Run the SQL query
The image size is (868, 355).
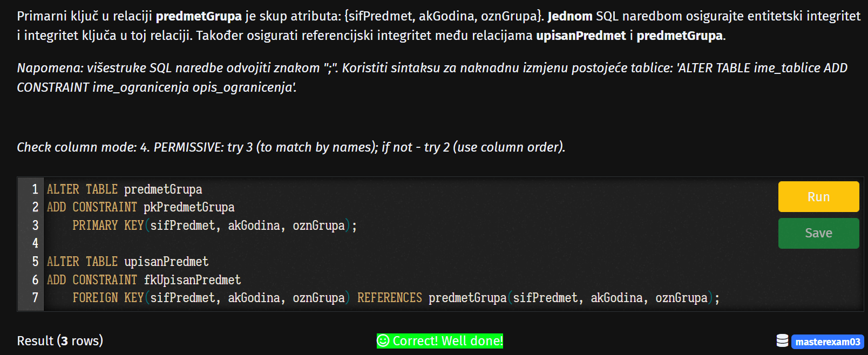(818, 196)
